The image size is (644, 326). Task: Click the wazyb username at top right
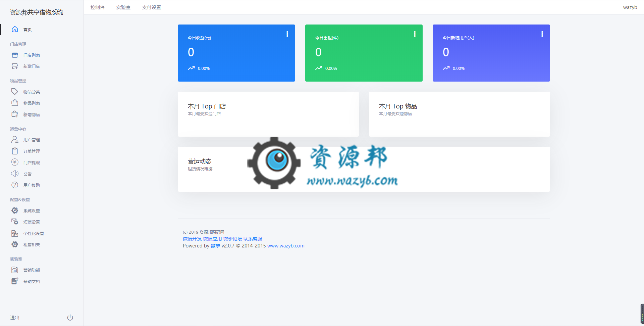pos(630,7)
